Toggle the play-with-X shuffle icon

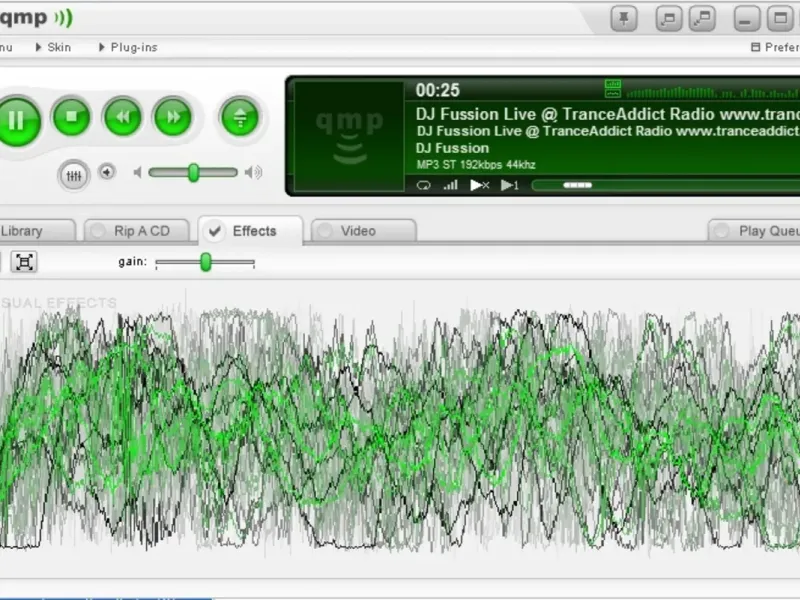pos(480,185)
